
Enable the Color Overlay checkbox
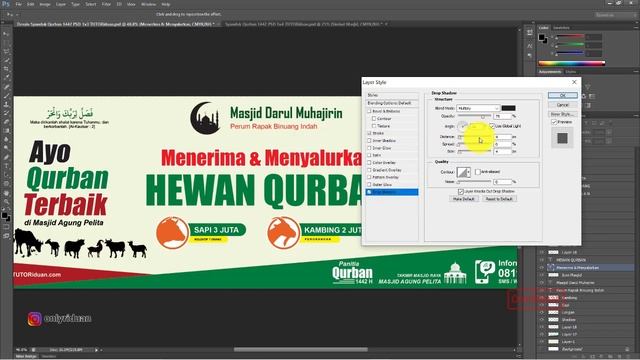(369, 162)
